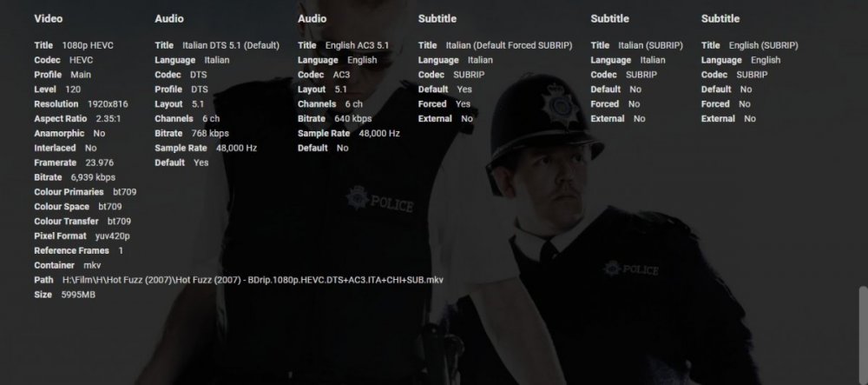868x385 pixels.
Task: Click the "Video" section heading
Action: pos(48,19)
